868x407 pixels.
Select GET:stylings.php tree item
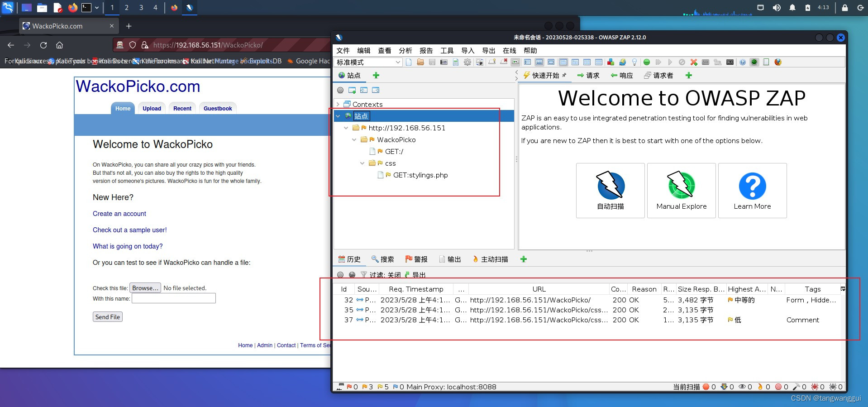pyautogui.click(x=420, y=175)
